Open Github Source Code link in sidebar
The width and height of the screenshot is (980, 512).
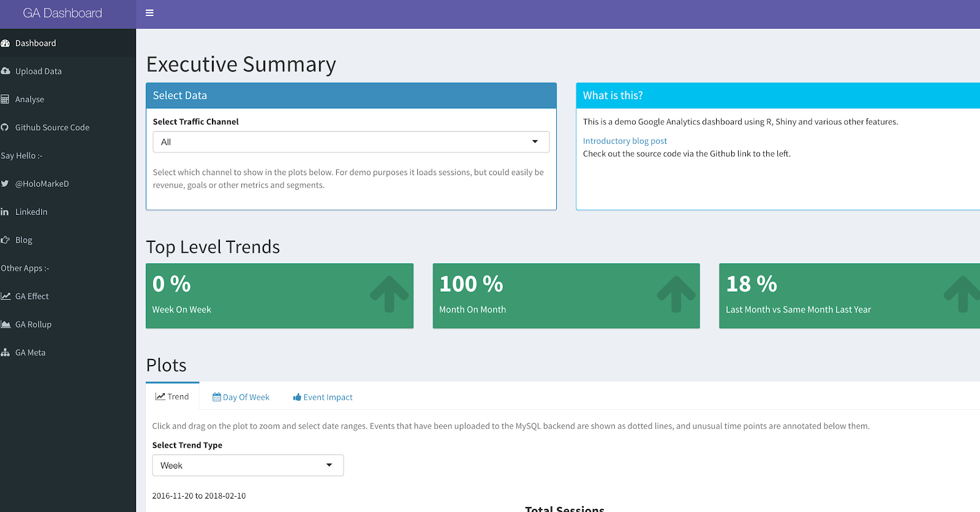pyautogui.click(x=68, y=127)
